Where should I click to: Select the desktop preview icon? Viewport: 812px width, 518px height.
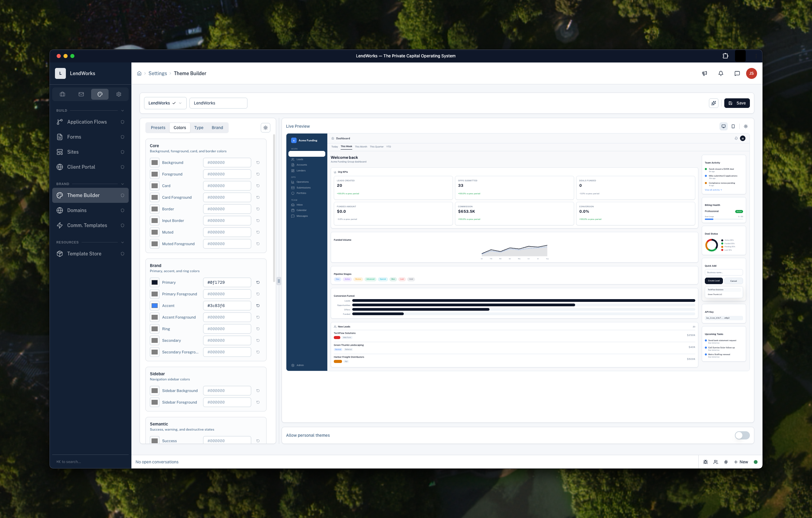point(724,126)
